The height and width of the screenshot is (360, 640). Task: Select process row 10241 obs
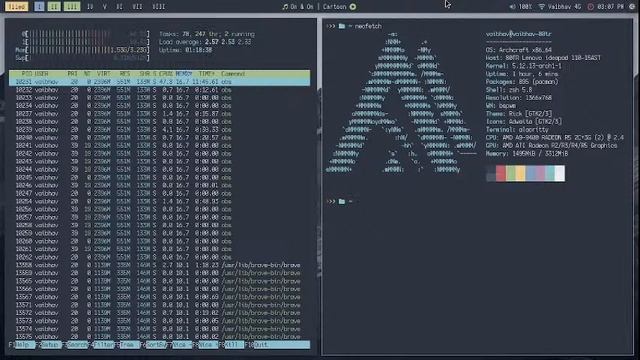160,146
